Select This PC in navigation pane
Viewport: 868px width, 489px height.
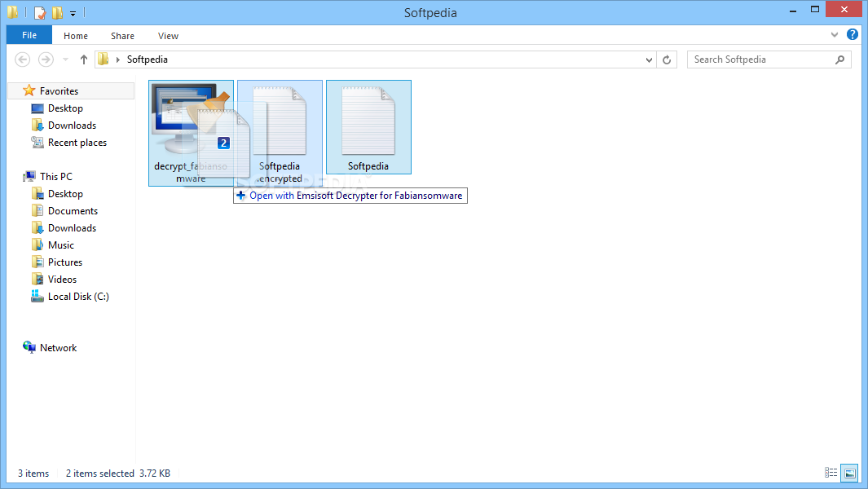pos(56,177)
